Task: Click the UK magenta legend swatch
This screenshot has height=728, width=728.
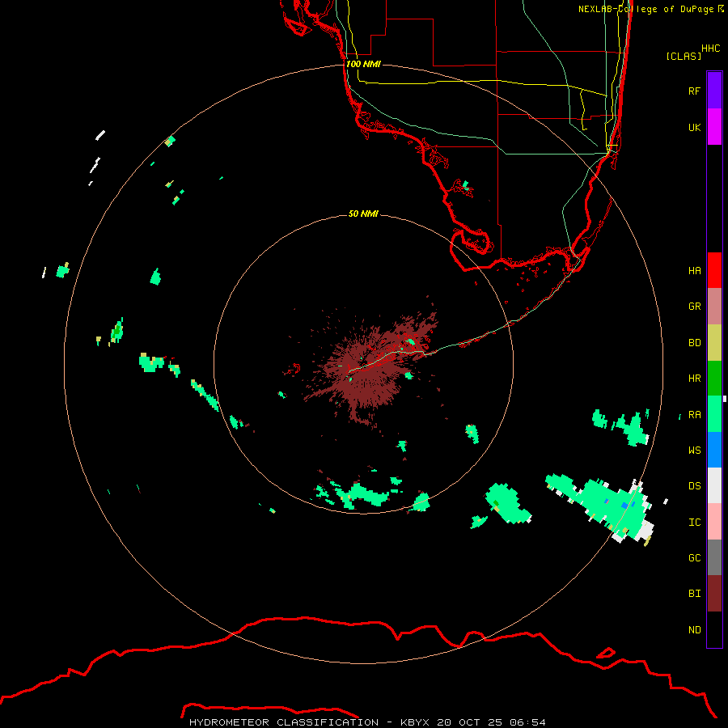Action: pyautogui.click(x=714, y=127)
